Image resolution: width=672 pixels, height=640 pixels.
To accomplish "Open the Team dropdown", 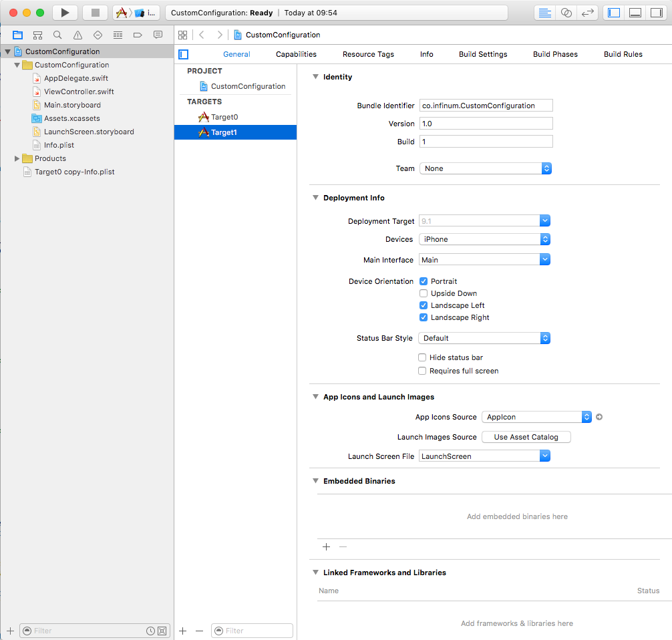I will click(x=486, y=168).
